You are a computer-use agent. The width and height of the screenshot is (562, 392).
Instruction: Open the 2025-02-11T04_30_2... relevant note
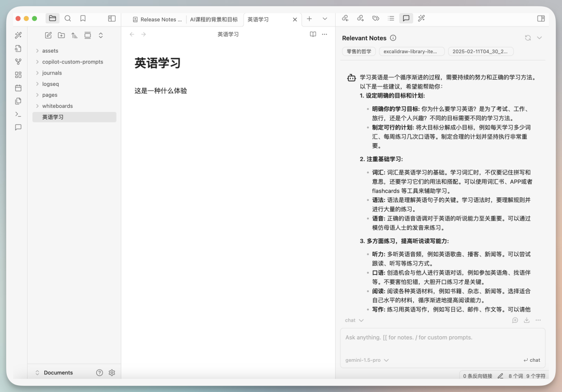coord(481,52)
